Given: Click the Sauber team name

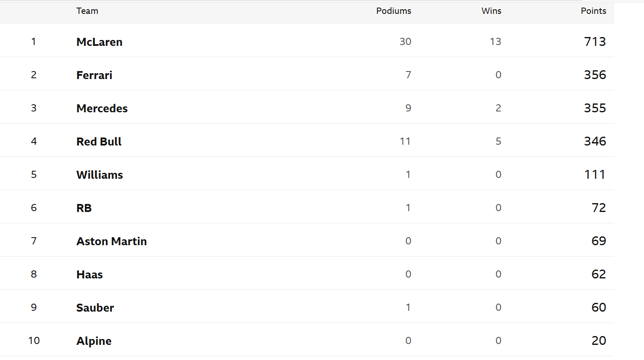Looking at the screenshot, I should pyautogui.click(x=95, y=308).
